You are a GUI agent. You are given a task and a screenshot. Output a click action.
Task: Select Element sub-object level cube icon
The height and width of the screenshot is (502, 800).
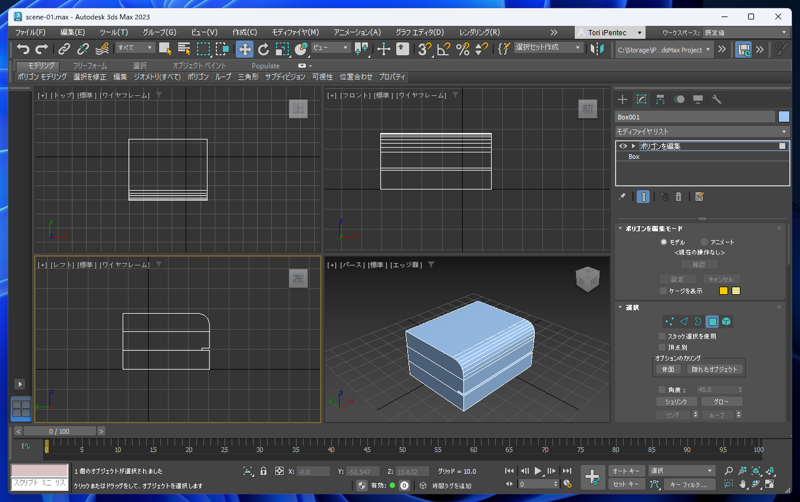tap(727, 321)
